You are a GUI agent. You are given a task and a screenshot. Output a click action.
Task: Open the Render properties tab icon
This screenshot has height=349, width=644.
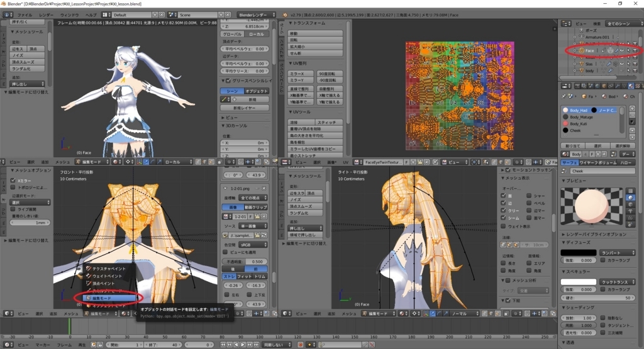(577, 86)
